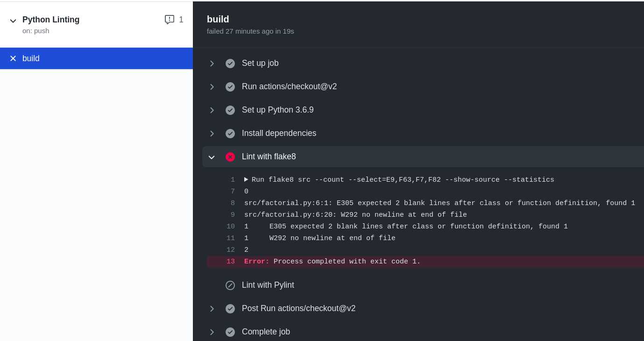The height and width of the screenshot is (341, 644).
Task: Click the failed X icon next to build job
Action: (x=13, y=58)
